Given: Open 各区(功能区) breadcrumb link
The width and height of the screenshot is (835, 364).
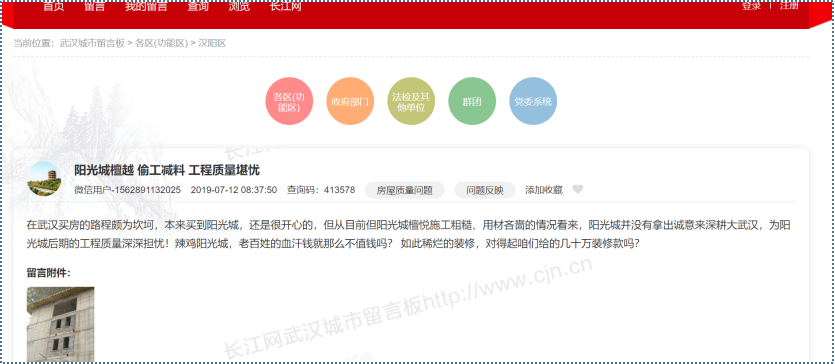Looking at the screenshot, I should tap(161, 43).
